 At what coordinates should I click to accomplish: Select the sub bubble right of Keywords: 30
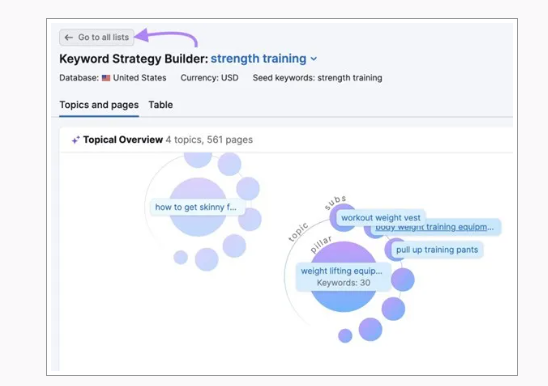click(403, 280)
